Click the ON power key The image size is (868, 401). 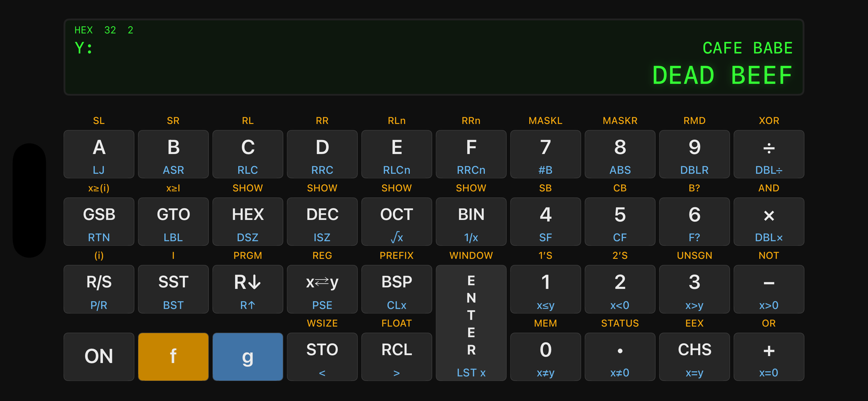99,356
